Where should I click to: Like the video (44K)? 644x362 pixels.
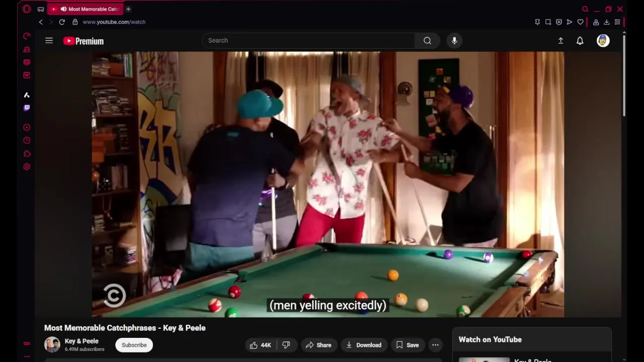(x=261, y=345)
